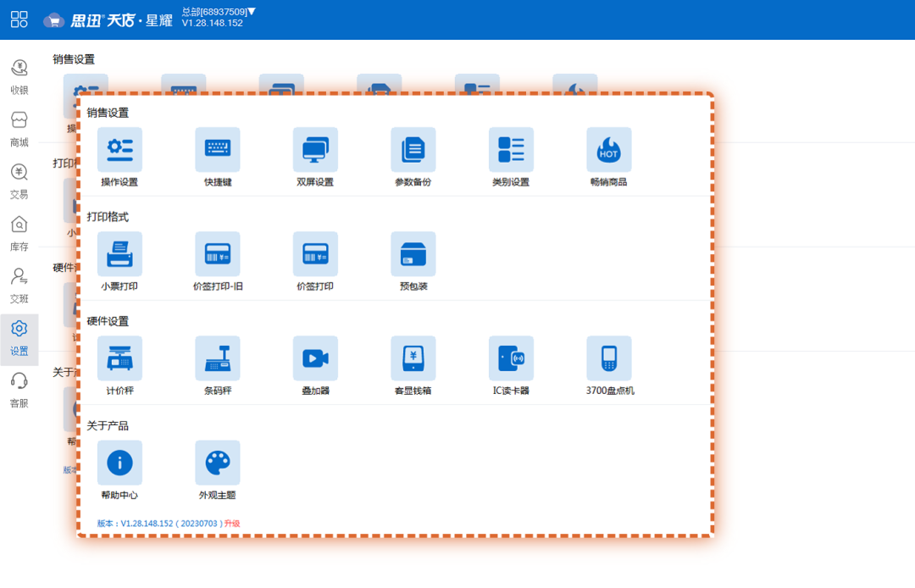
Task: Open 畅销商品 HOT products icon
Action: point(609,150)
